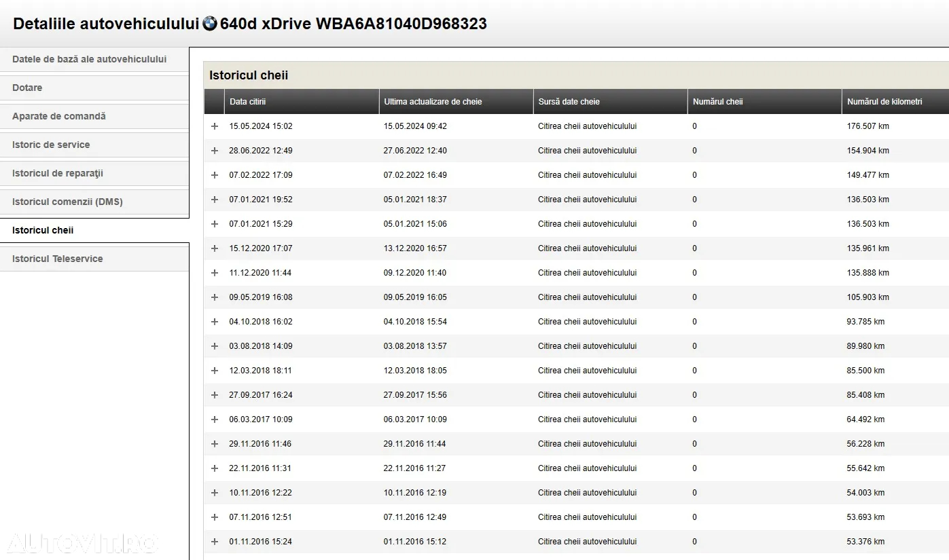The image size is (949, 560).
Task: Open Istoricul Teleservice
Action: (x=94, y=259)
